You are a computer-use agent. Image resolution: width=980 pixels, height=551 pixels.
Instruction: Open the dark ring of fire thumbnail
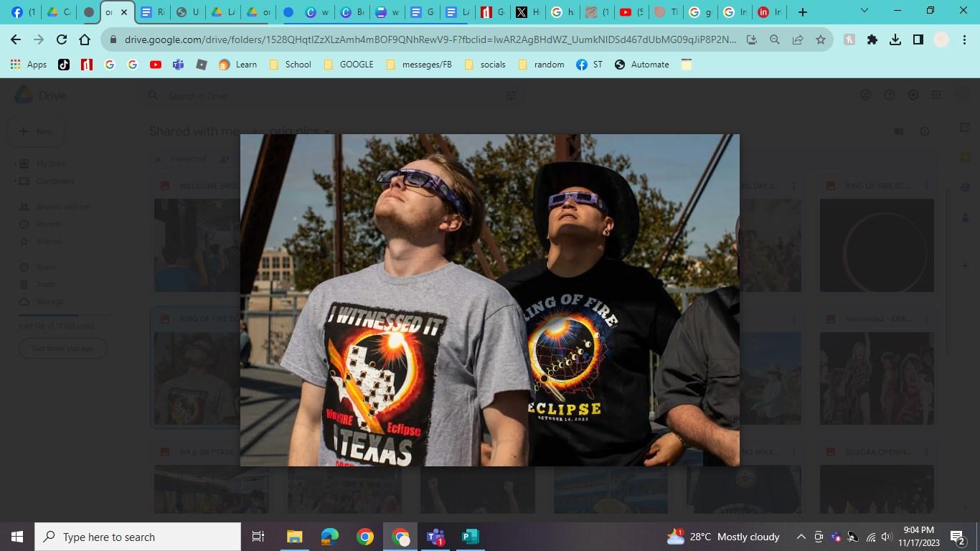tap(877, 245)
